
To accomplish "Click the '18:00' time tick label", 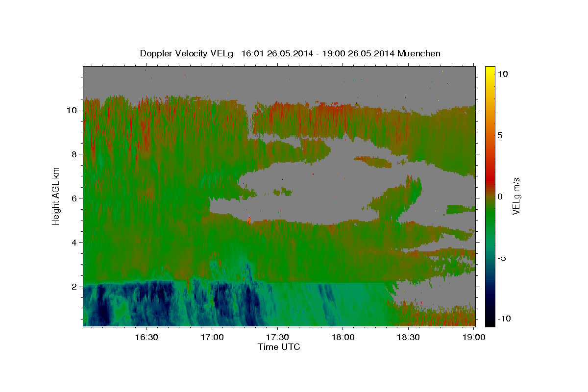I will click(x=343, y=338).
